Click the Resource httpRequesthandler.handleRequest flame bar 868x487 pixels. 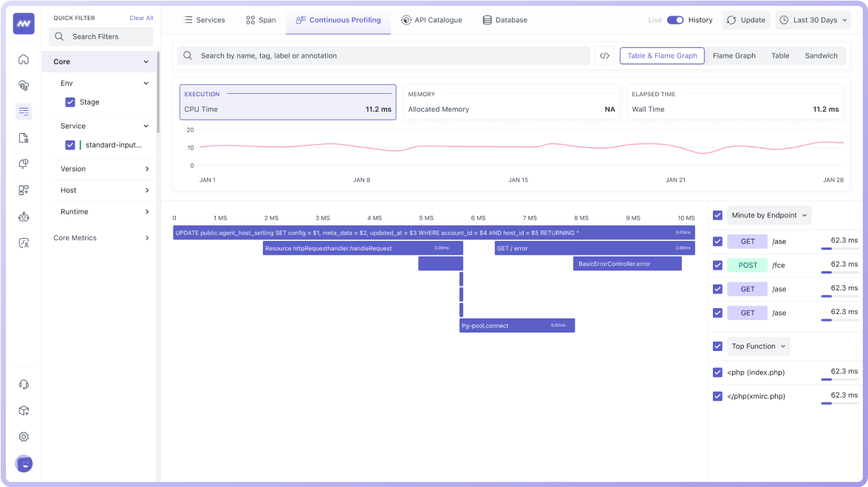tap(363, 248)
